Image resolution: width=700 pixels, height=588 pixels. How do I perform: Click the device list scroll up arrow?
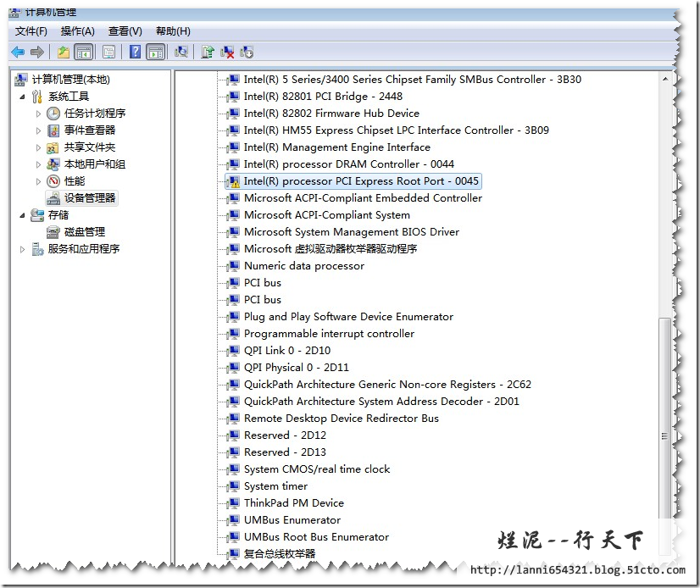(664, 79)
